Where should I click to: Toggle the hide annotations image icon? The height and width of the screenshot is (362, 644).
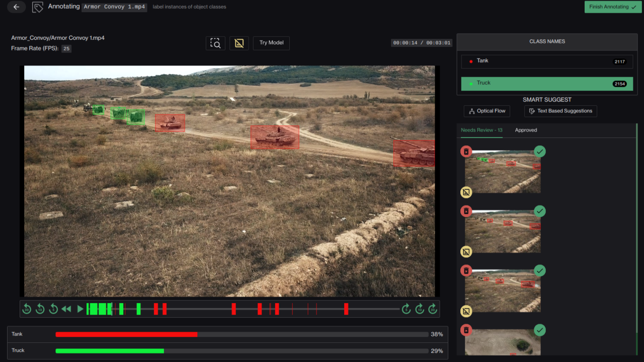point(239,43)
